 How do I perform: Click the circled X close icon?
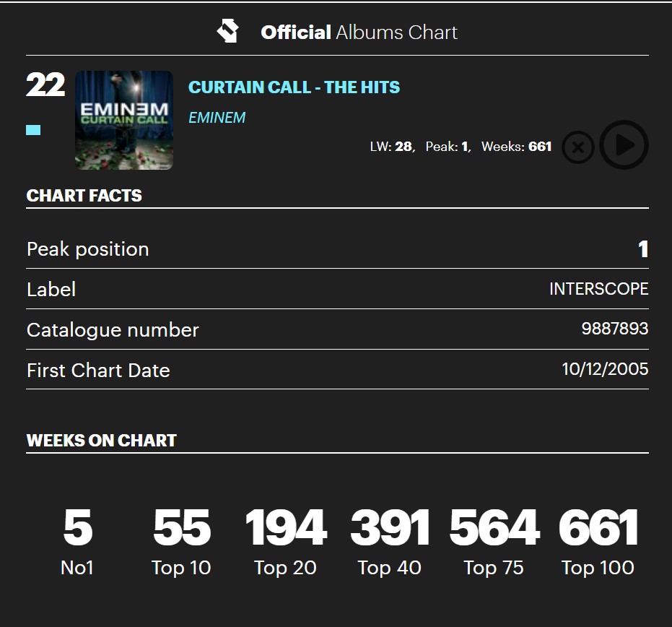pyautogui.click(x=577, y=147)
